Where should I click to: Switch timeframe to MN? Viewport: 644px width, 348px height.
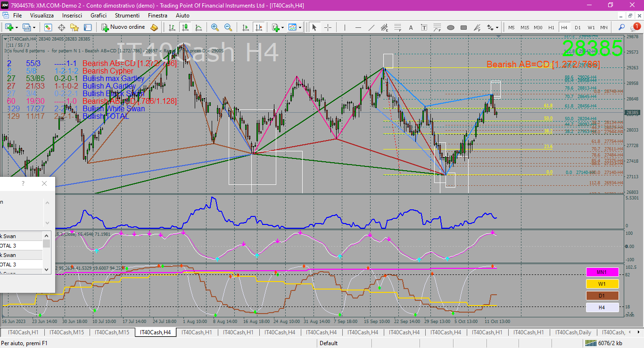(x=604, y=27)
